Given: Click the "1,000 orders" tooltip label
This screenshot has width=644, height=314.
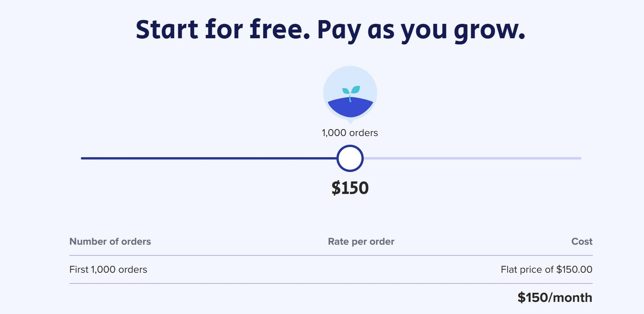Looking at the screenshot, I should click(350, 133).
